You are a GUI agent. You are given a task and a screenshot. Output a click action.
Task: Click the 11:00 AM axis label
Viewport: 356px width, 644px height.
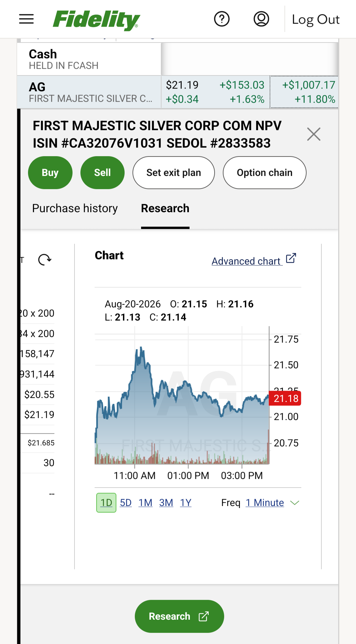pyautogui.click(x=134, y=476)
